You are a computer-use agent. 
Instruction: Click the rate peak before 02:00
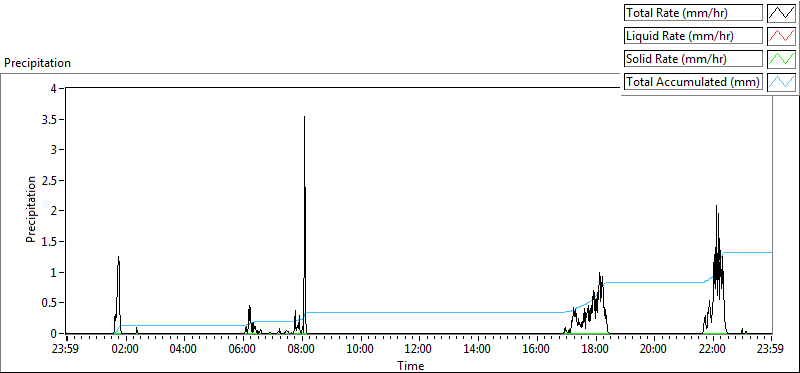coord(118,258)
